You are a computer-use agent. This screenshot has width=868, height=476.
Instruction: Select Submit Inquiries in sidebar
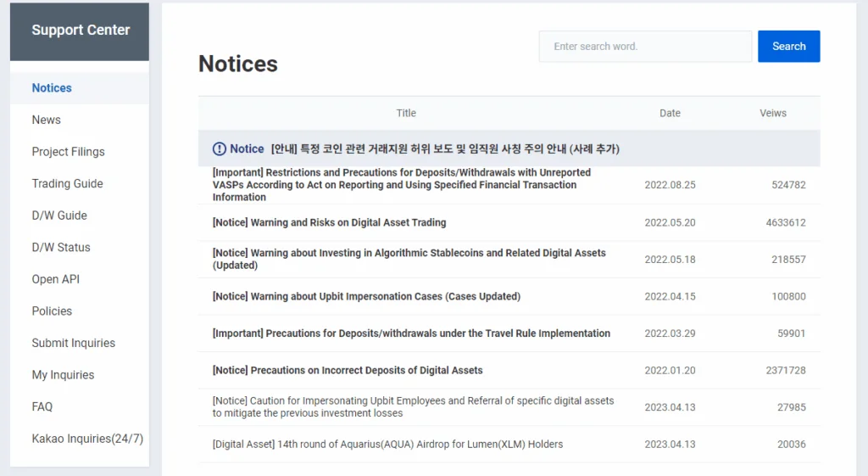click(x=74, y=343)
